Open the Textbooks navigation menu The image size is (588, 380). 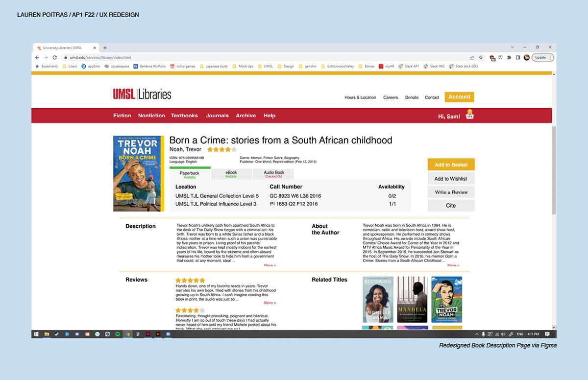[184, 116]
